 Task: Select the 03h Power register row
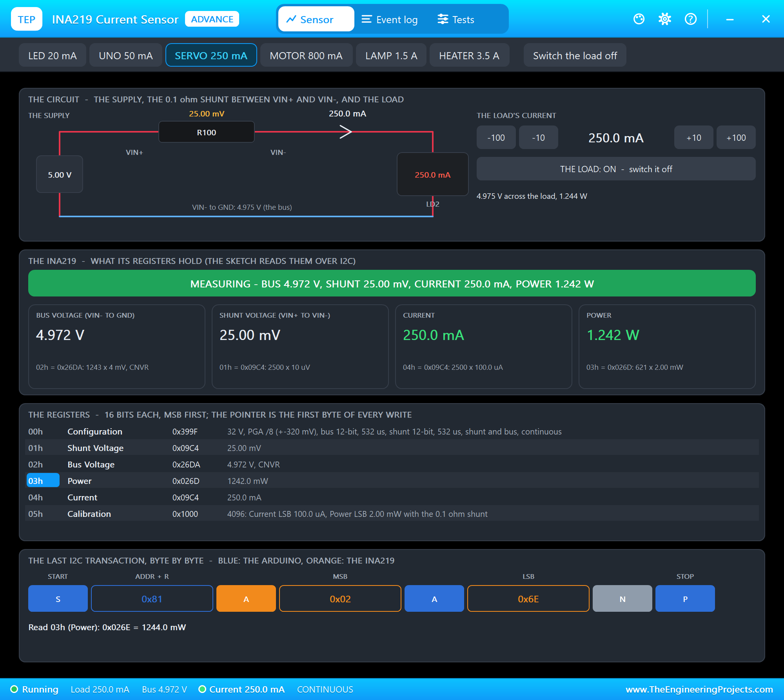coord(392,481)
